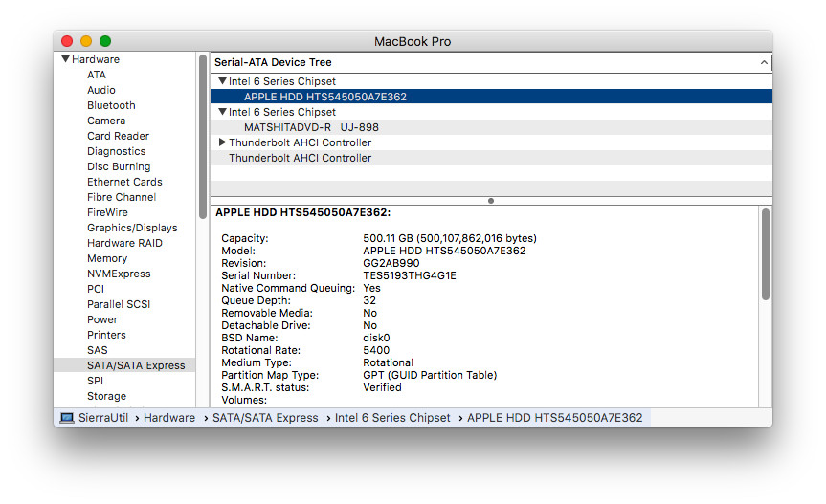Collapse the Hardware section triangle

[65, 59]
